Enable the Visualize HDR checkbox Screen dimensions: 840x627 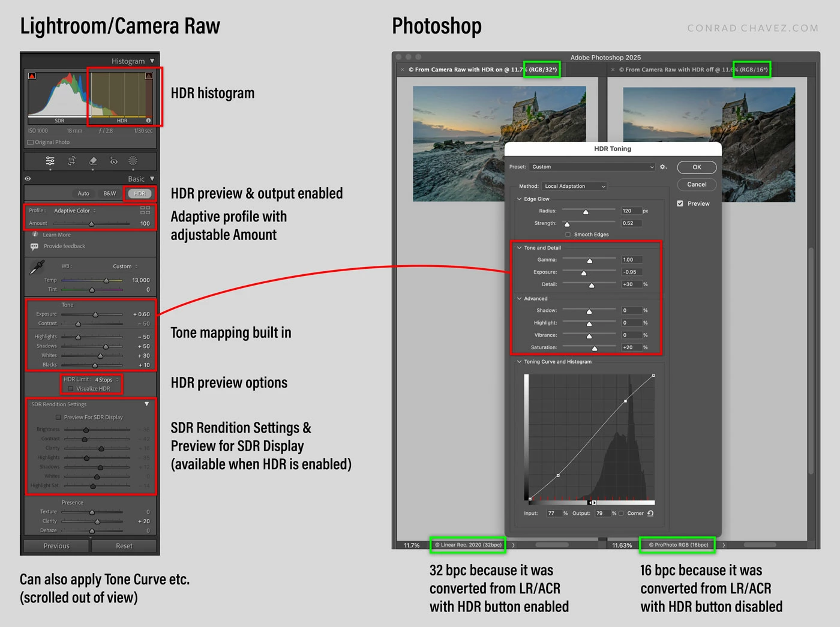71,389
